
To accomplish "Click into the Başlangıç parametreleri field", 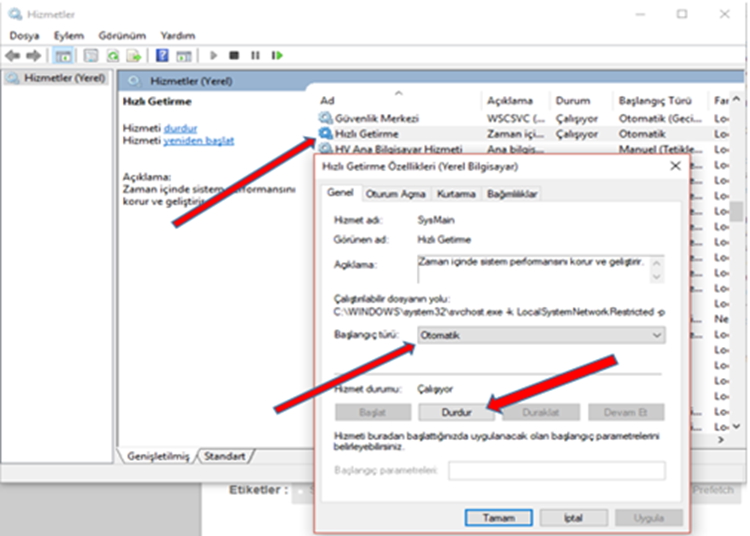I will coord(557,470).
